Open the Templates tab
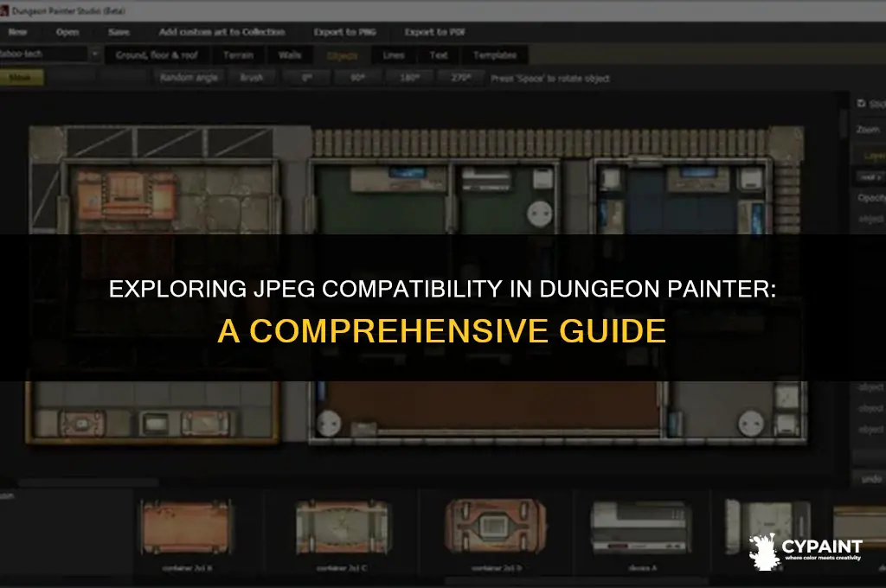Image resolution: width=886 pixels, height=588 pixels. [495, 54]
